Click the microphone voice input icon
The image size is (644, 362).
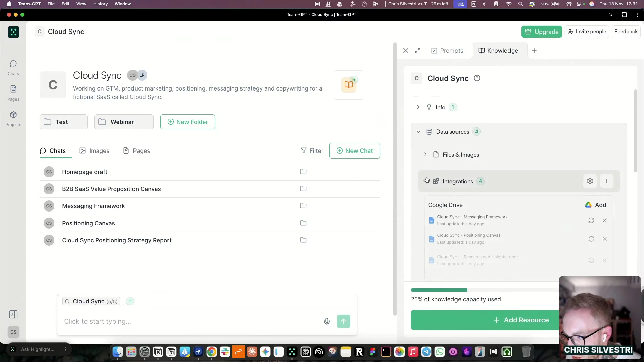327,322
